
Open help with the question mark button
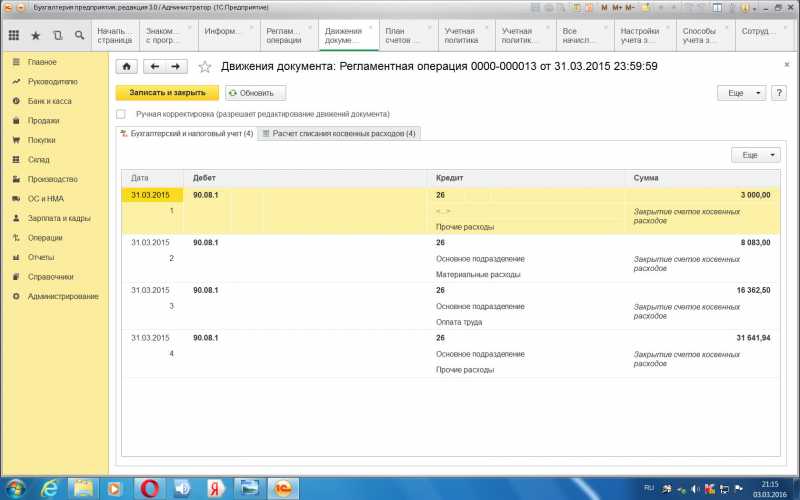tap(779, 93)
